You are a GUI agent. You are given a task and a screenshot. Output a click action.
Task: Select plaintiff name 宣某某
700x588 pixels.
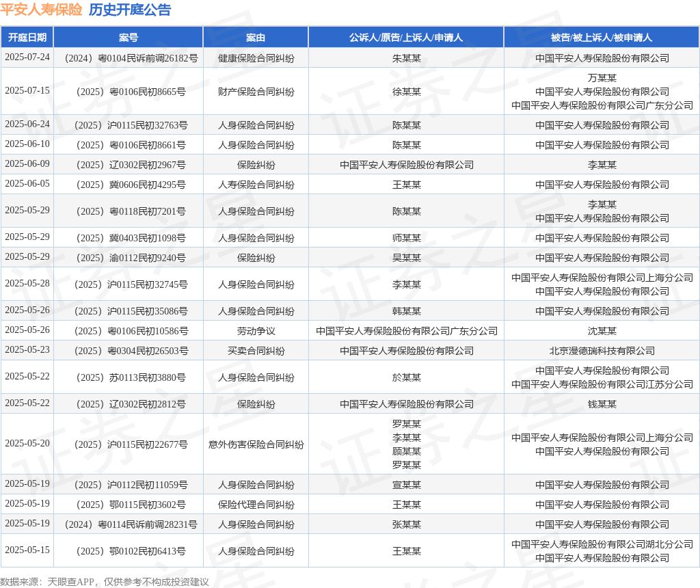point(406,485)
